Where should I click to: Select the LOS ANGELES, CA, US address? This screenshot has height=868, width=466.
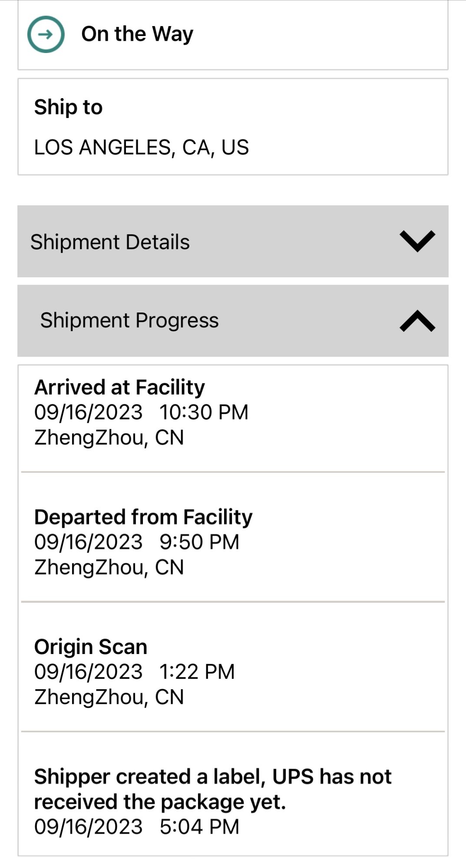tap(142, 147)
